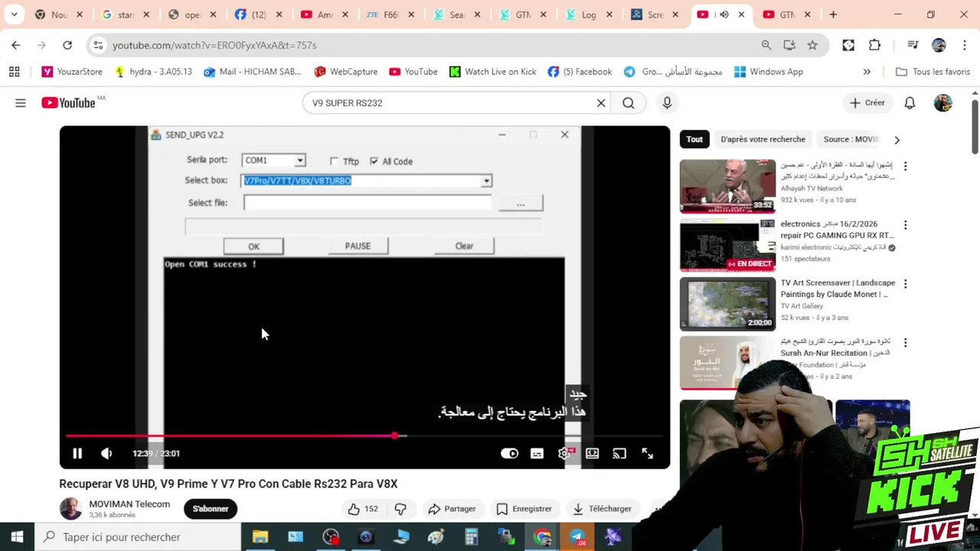Screen dimensions: 980x551
Task: Show more filter chips with arrow
Action: click(897, 140)
